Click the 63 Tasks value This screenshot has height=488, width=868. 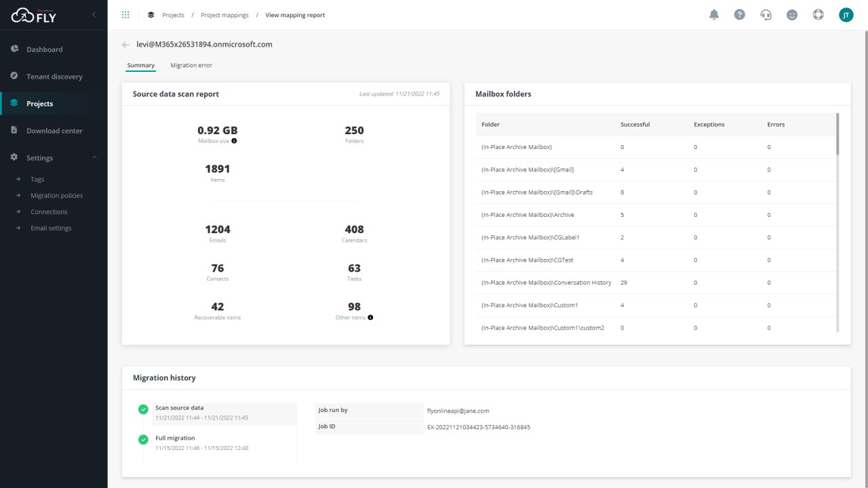point(354,268)
